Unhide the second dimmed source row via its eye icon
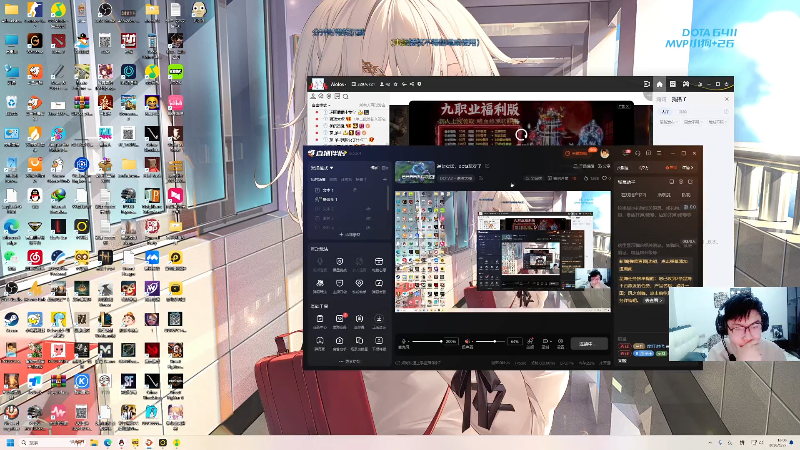 click(x=368, y=218)
